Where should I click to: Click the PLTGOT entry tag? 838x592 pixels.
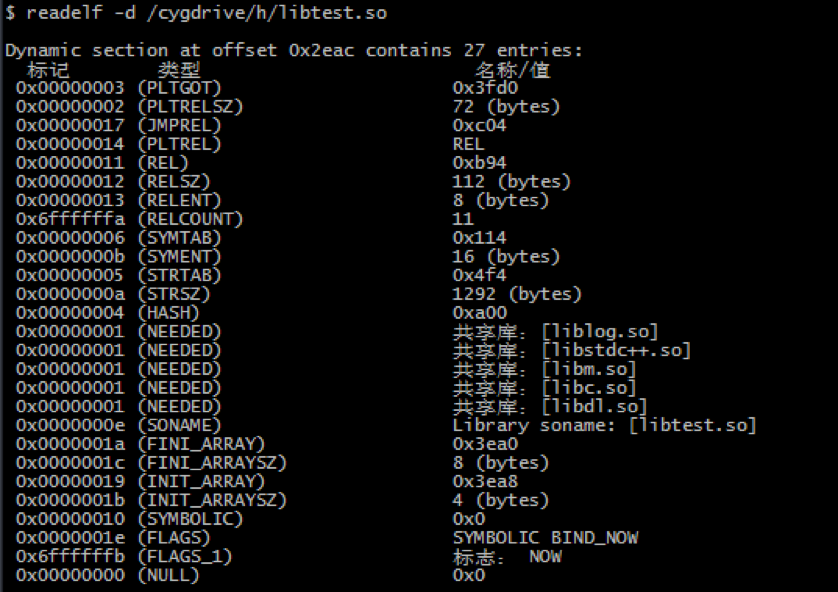pos(70,88)
